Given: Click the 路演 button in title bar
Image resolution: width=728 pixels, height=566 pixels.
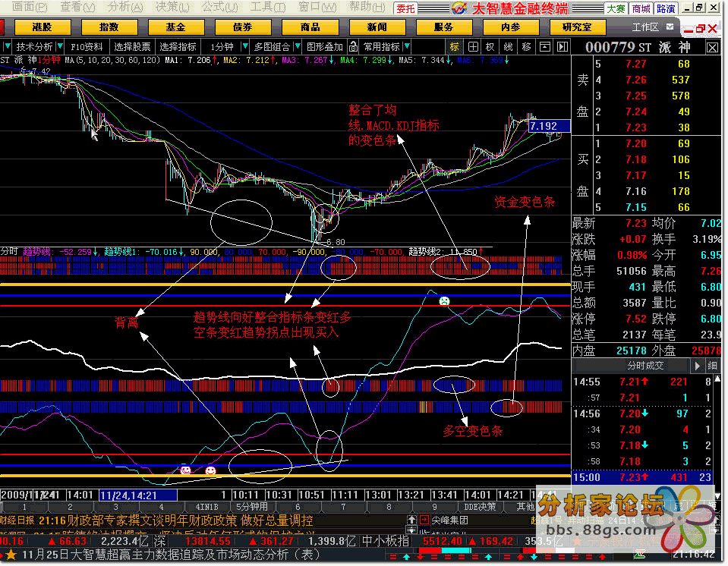Looking at the screenshot, I should point(666,8).
